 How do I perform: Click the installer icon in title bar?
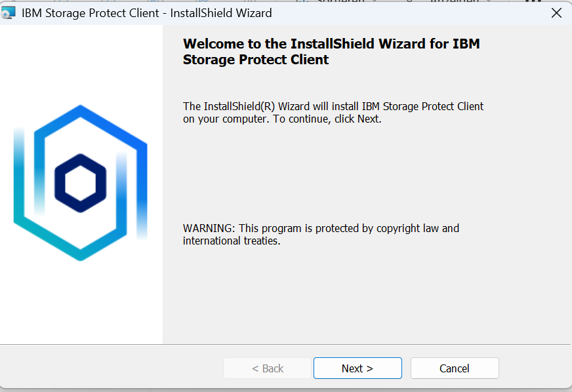[9, 12]
